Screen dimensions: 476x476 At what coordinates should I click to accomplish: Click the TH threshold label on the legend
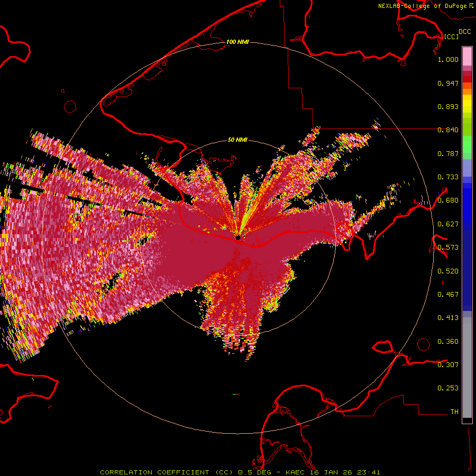[x=454, y=412]
